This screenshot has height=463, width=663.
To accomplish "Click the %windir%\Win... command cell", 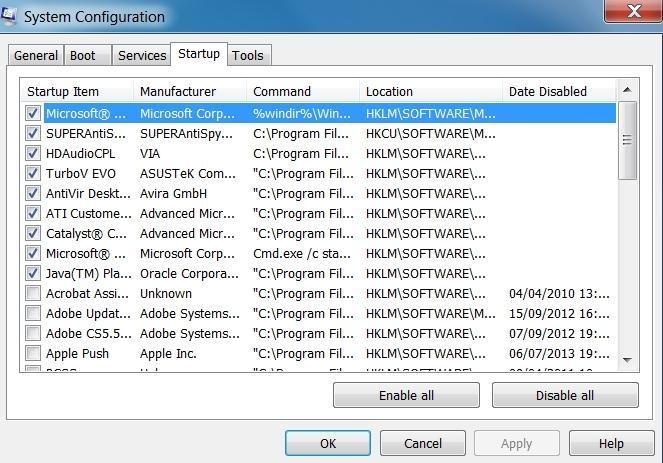I will (302, 114).
